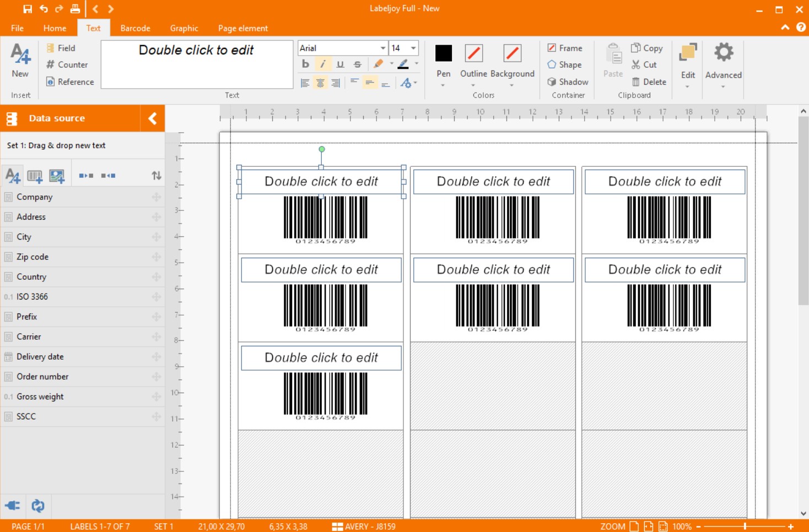This screenshot has height=532, width=809.
Task: Click the Undo arrow icon
Action: pos(44,9)
